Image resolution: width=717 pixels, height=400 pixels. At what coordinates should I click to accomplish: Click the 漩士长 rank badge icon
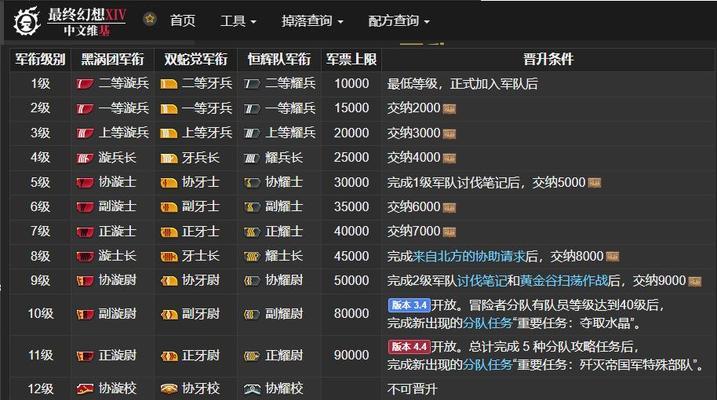coord(85,256)
